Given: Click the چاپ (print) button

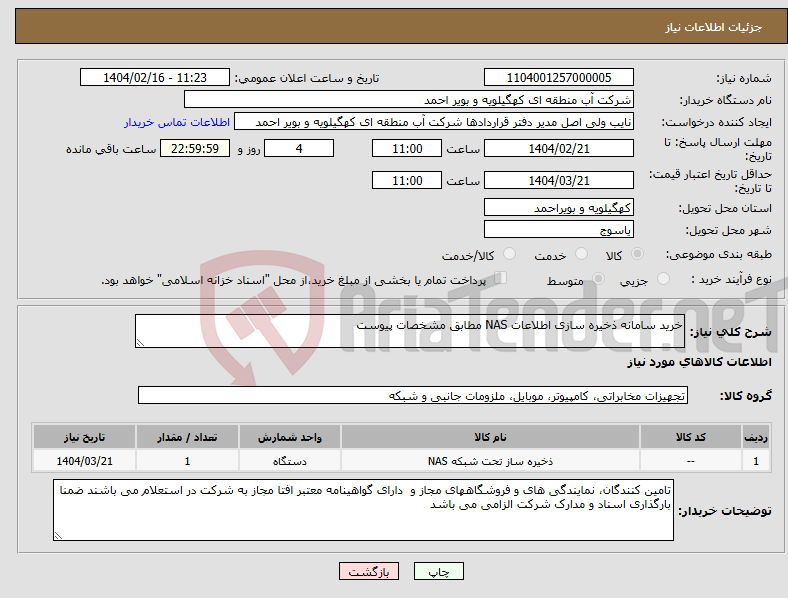Looking at the screenshot, I should tap(438, 571).
